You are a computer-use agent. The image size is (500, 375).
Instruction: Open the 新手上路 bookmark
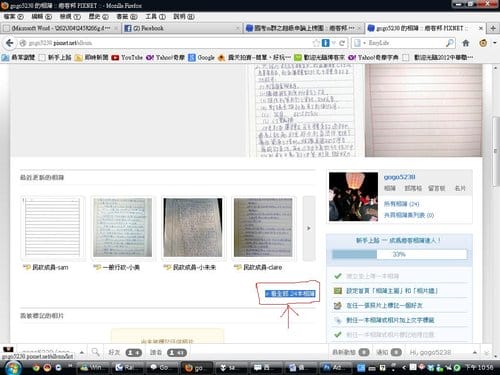[x=55, y=57]
